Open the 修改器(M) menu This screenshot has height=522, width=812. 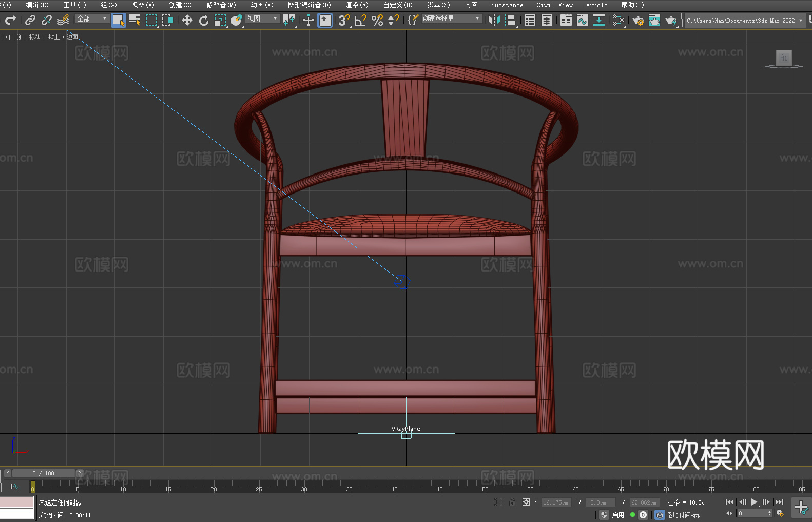tap(221, 5)
